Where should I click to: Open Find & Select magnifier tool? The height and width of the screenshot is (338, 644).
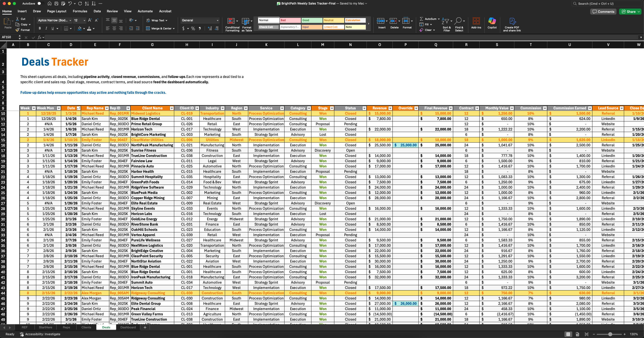click(458, 21)
